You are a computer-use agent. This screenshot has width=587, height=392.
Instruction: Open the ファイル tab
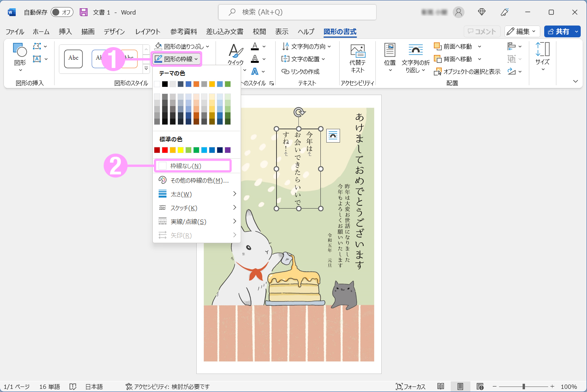pyautogui.click(x=15, y=31)
